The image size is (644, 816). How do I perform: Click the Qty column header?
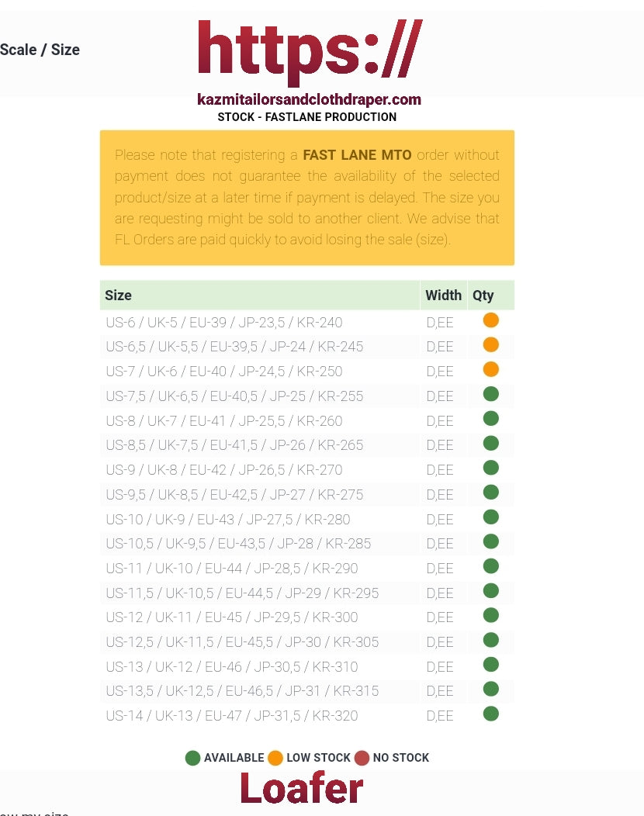[483, 296]
